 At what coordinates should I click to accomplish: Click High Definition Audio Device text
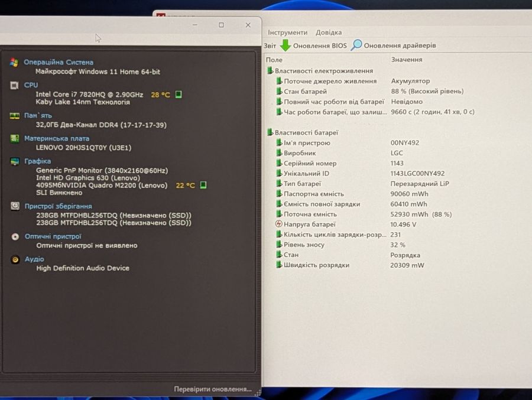(83, 268)
